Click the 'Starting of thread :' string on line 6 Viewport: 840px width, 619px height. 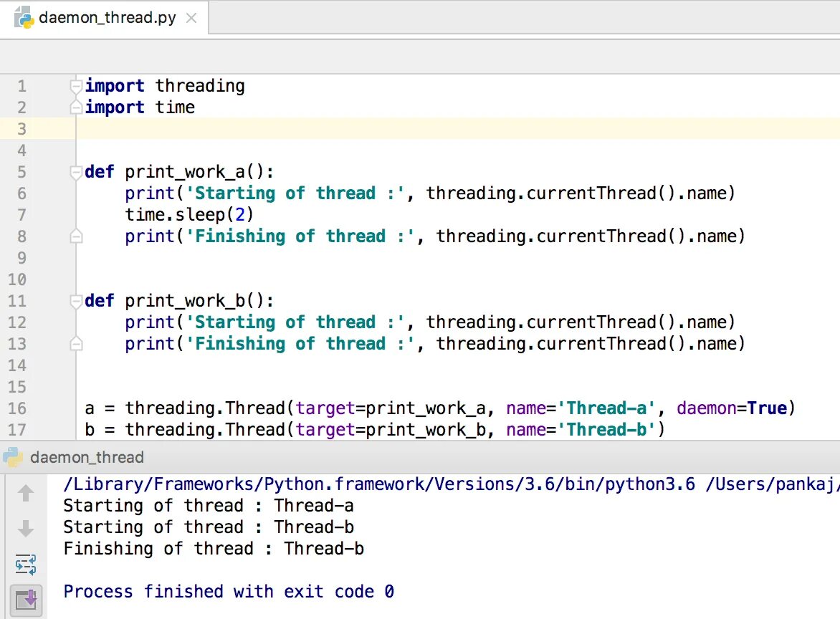(x=295, y=193)
